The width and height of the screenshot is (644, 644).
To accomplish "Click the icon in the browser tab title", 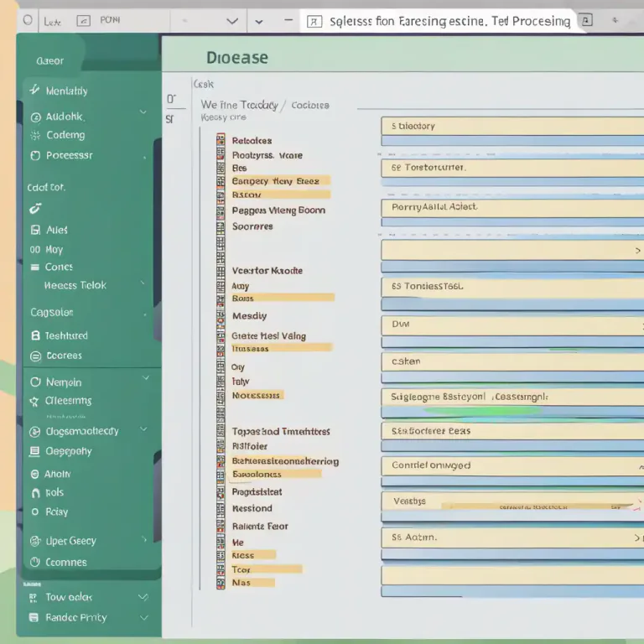I will pos(314,21).
